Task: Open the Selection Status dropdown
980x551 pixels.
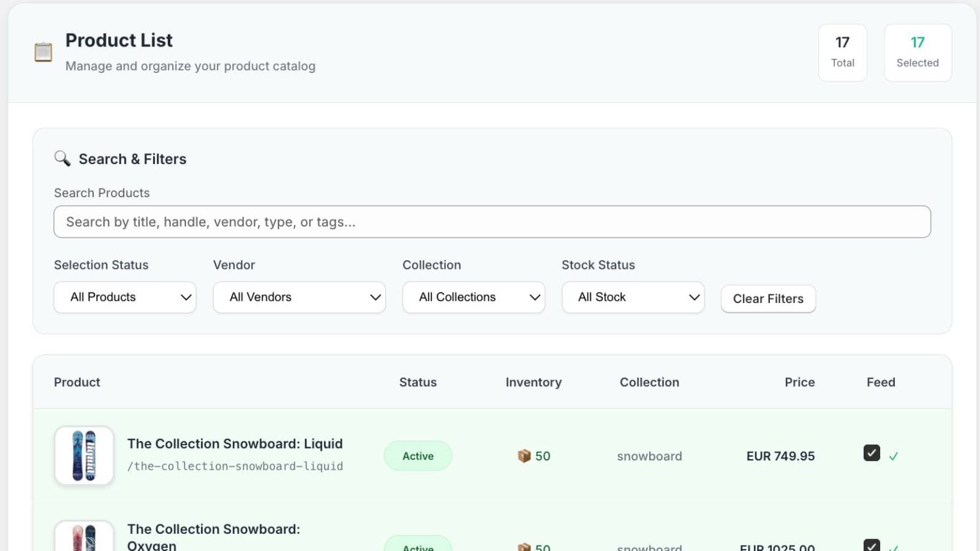Action: tap(125, 297)
